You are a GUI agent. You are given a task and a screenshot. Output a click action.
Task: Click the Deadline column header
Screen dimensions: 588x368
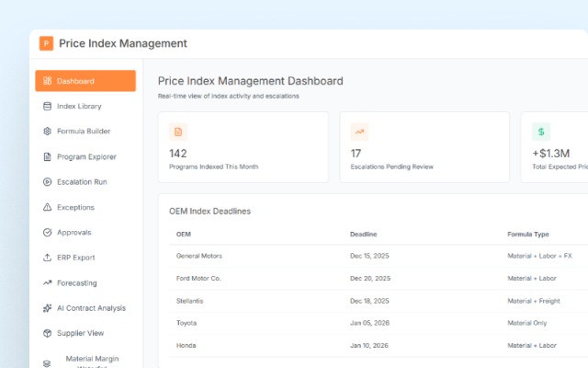point(364,235)
